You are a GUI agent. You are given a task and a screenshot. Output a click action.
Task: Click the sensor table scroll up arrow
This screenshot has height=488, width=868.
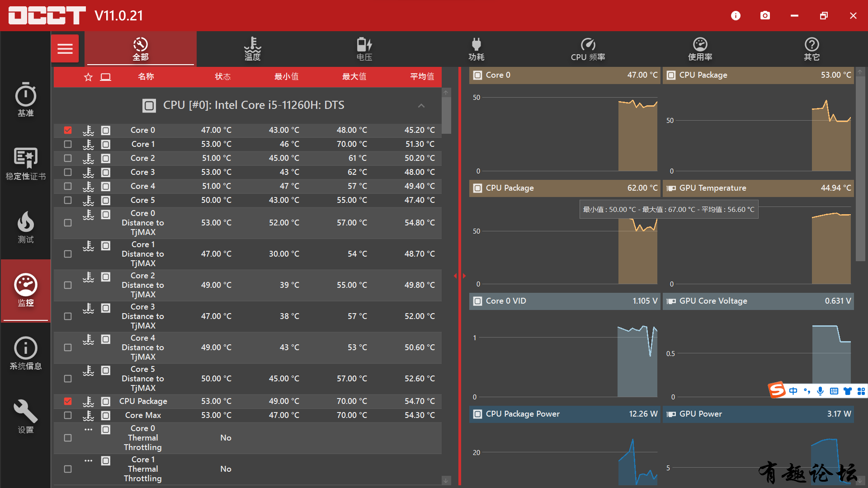(x=446, y=93)
